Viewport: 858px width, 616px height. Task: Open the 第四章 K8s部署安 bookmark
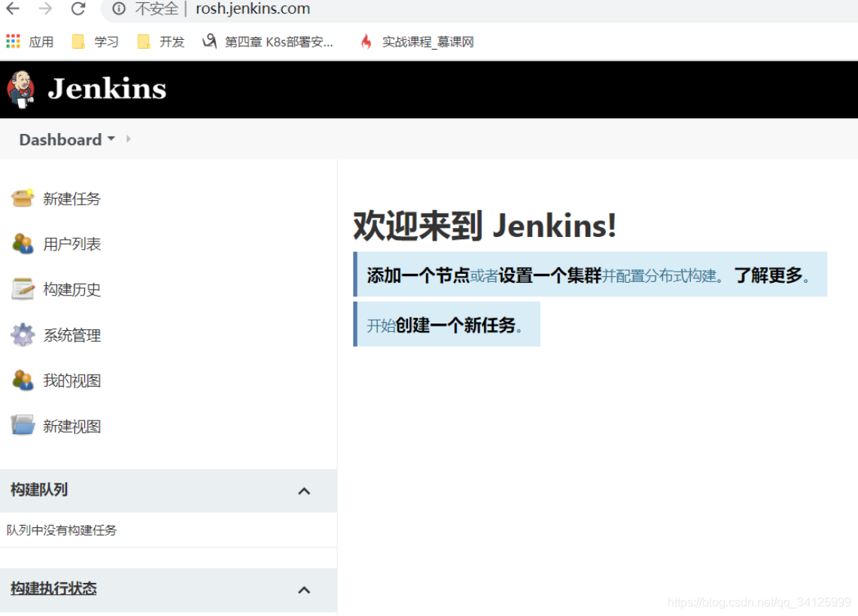[x=268, y=41]
